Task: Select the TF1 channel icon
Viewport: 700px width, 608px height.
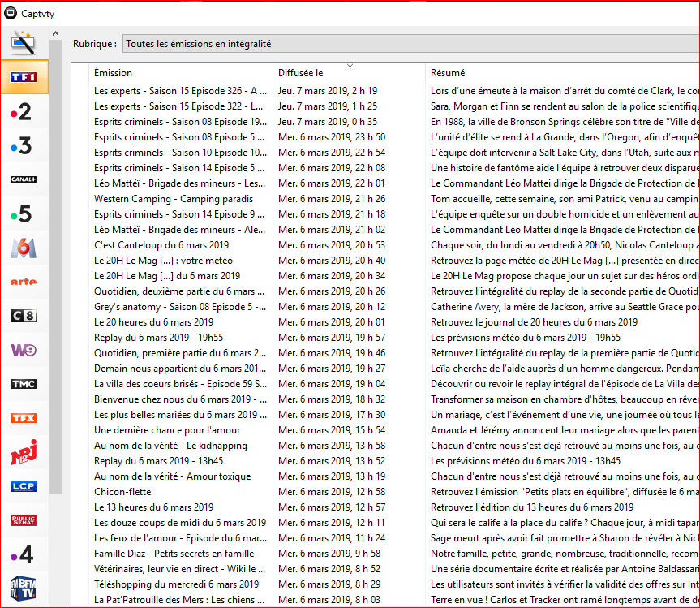Action: point(24,77)
